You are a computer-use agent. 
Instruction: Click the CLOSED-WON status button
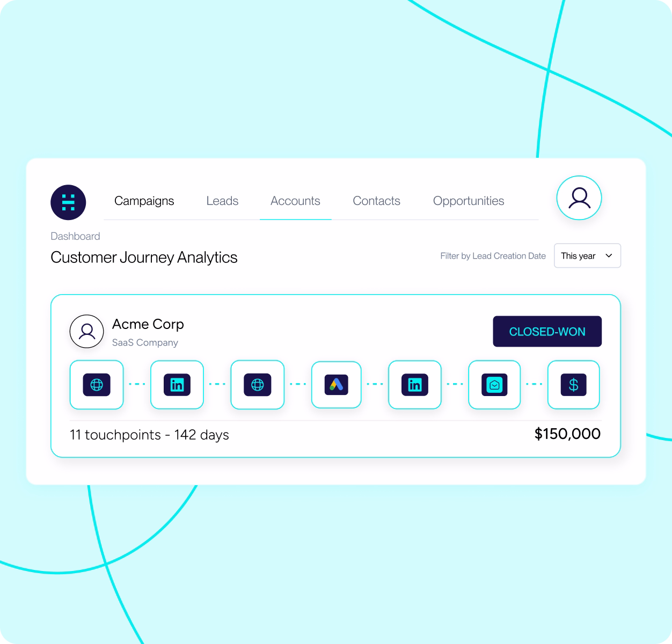point(547,332)
